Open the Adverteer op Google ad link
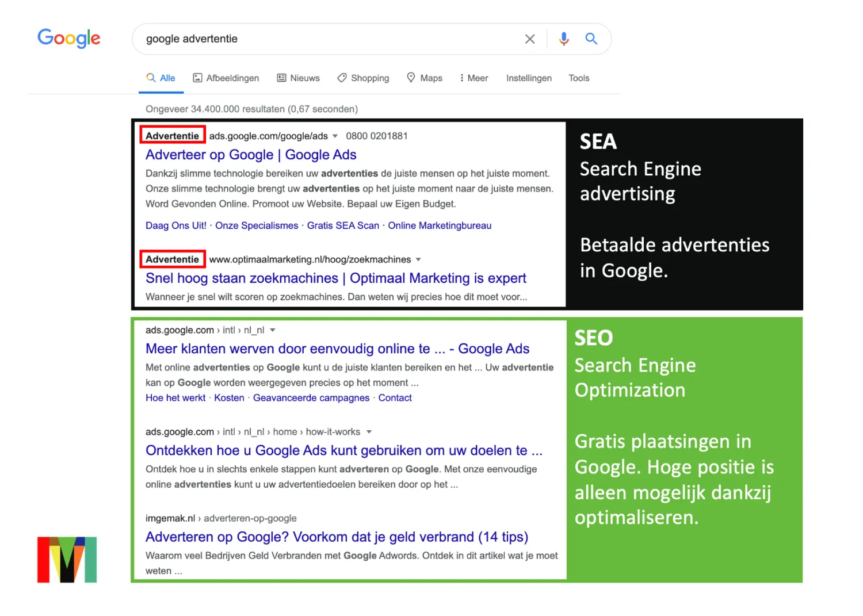The image size is (863, 616). (251, 155)
